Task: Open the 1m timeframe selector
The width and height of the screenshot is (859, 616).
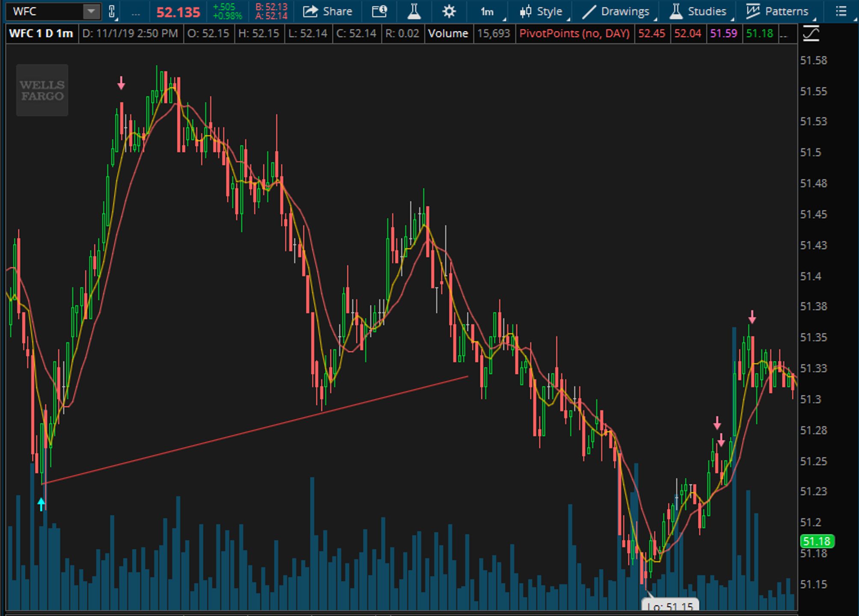Action: [488, 12]
